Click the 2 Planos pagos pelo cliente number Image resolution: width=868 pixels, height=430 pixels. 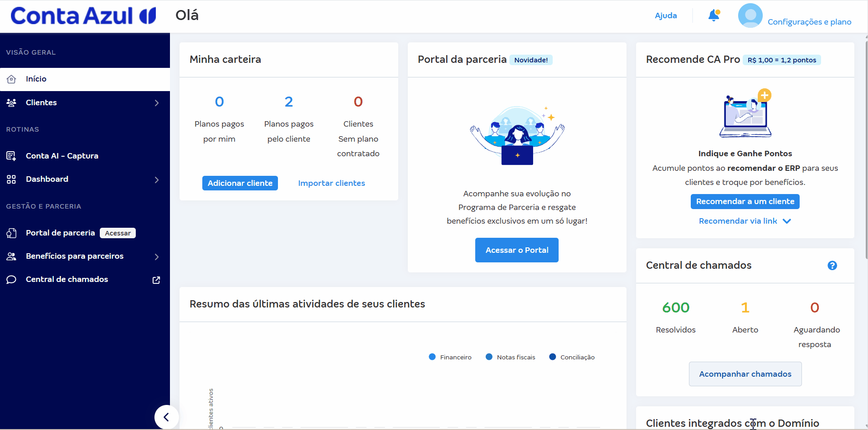pyautogui.click(x=289, y=102)
